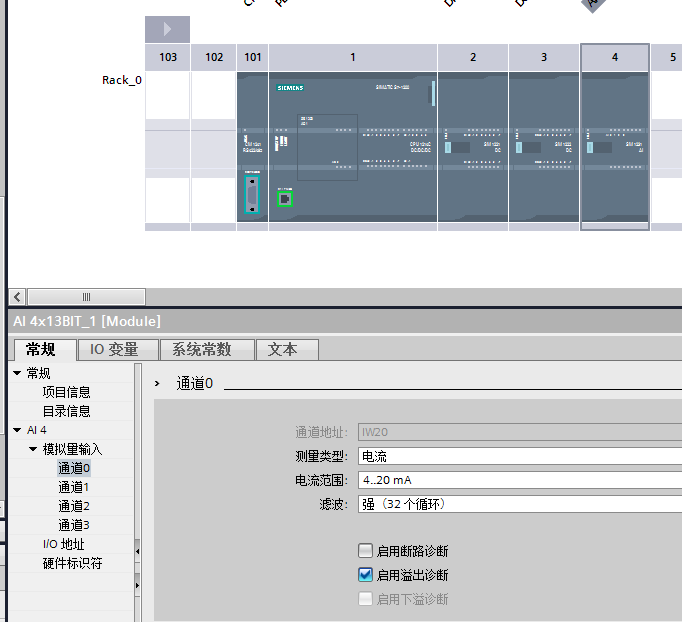Switch to the 系统常数 tab
This screenshot has height=622, width=682.
(207, 349)
